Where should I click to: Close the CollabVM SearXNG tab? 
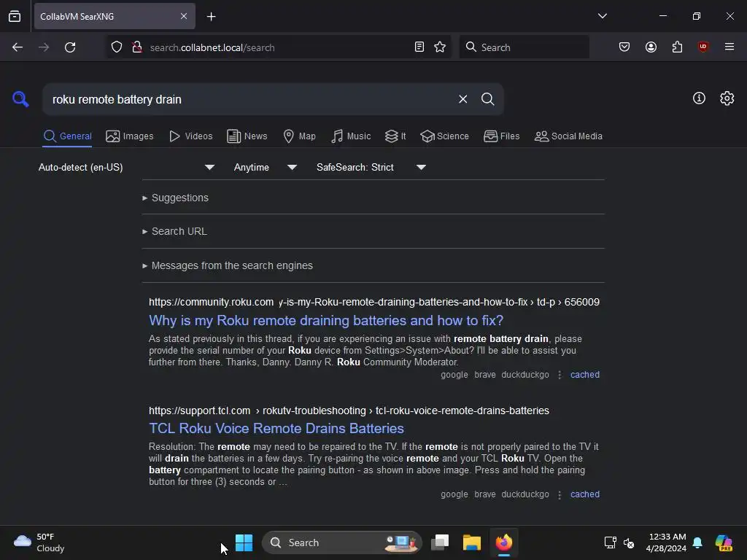click(184, 16)
